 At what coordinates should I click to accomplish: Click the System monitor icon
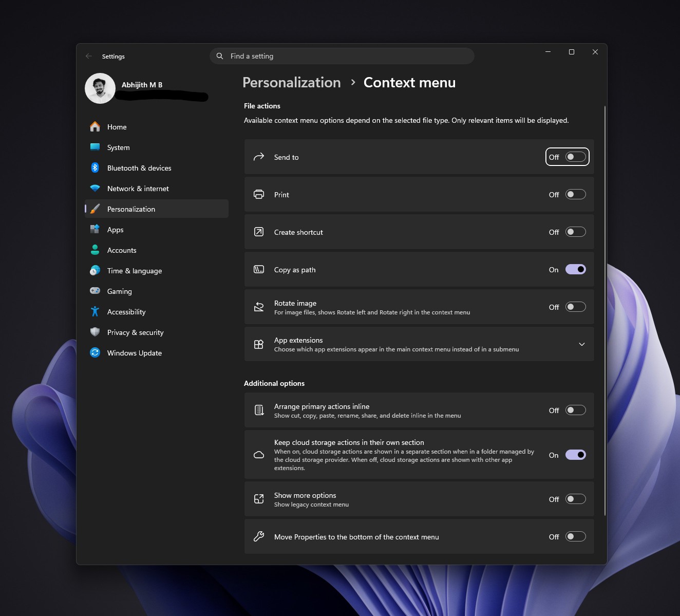click(95, 147)
